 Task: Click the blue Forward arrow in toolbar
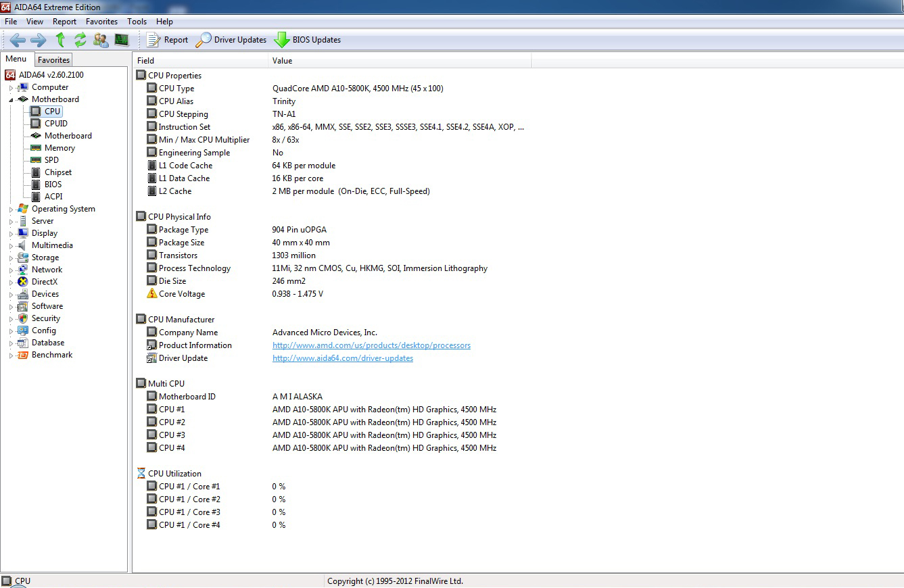tap(39, 40)
